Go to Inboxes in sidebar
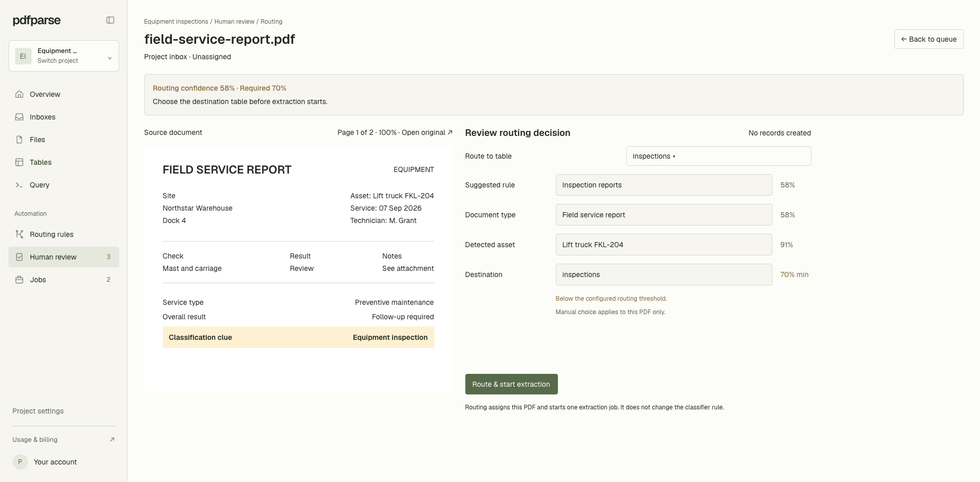The height and width of the screenshot is (482, 980). point(64,117)
